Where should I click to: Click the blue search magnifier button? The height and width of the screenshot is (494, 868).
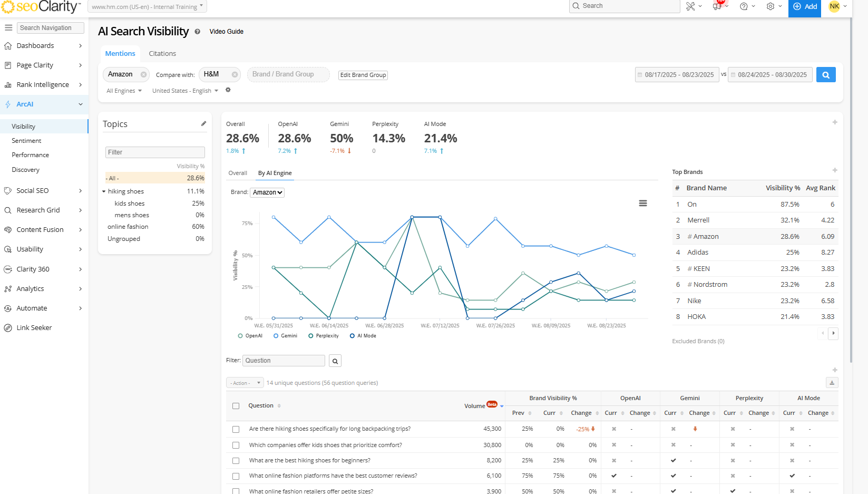[825, 75]
